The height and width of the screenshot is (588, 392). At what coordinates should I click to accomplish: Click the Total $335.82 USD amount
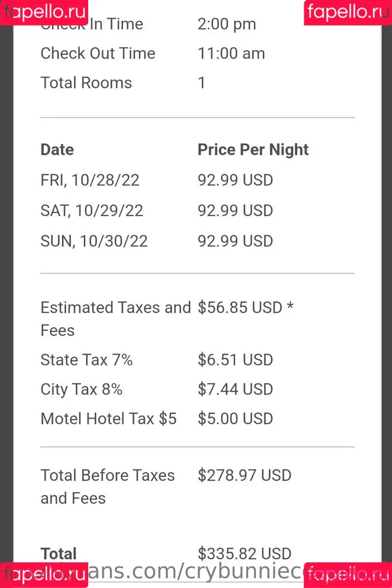[x=244, y=554]
